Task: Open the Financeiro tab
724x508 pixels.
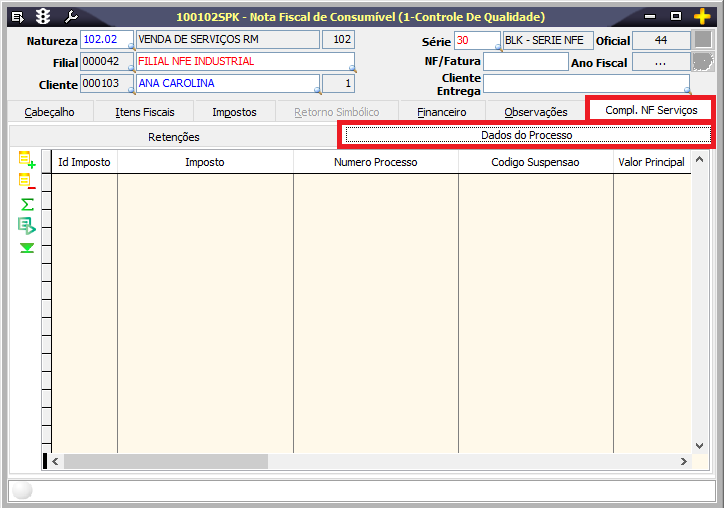Action: pos(442,112)
